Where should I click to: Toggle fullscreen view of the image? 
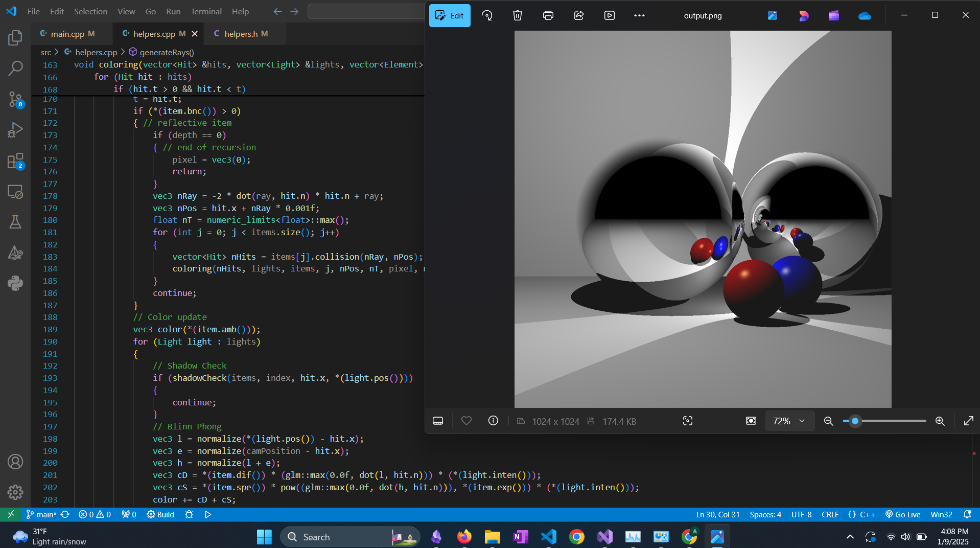tap(968, 421)
